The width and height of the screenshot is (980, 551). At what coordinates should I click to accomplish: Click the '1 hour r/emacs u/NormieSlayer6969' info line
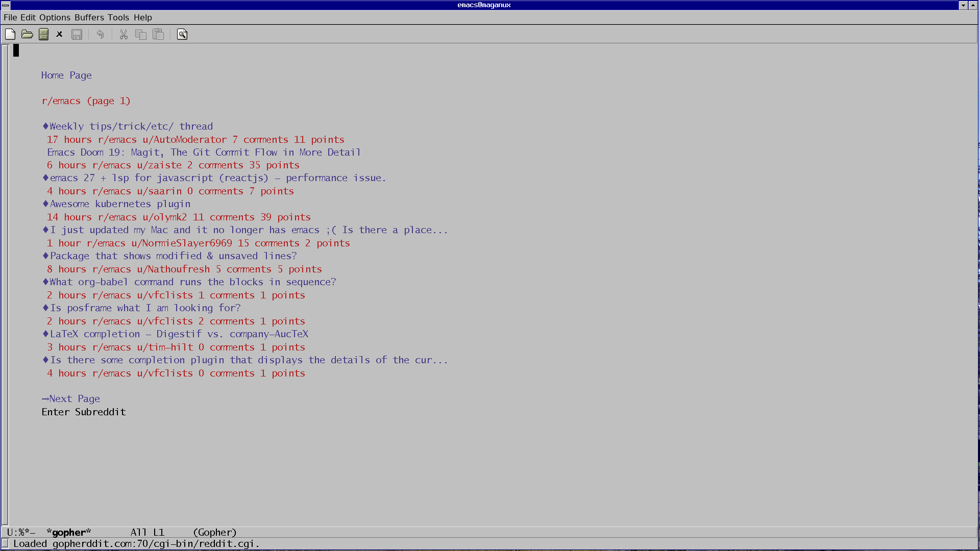point(199,243)
